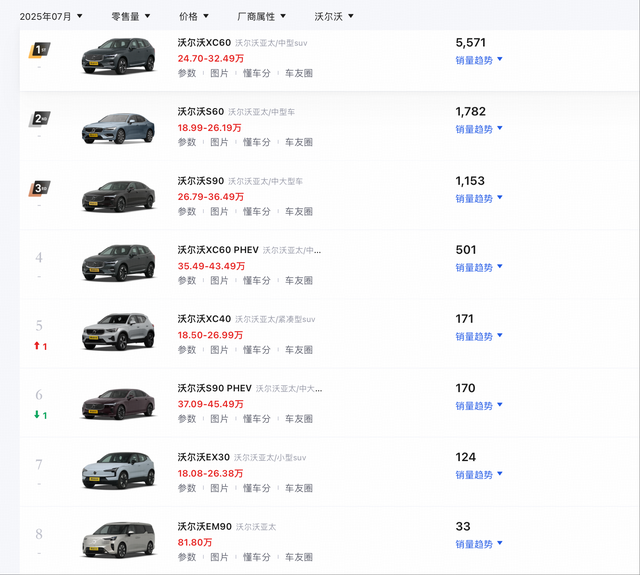Open the 厂商属性 filter dropdown
Screen dimensions: 640x575
click(x=262, y=16)
